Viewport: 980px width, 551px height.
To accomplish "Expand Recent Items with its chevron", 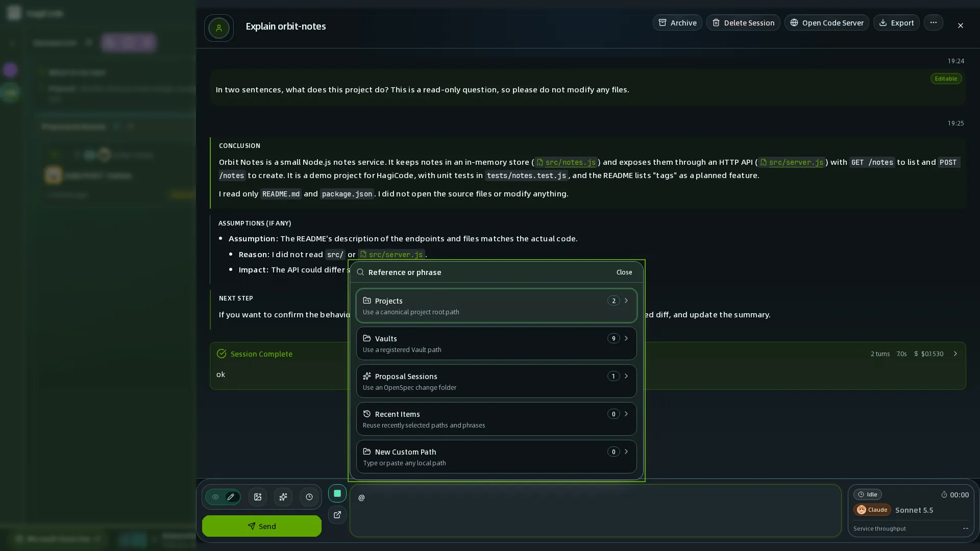I will point(626,414).
